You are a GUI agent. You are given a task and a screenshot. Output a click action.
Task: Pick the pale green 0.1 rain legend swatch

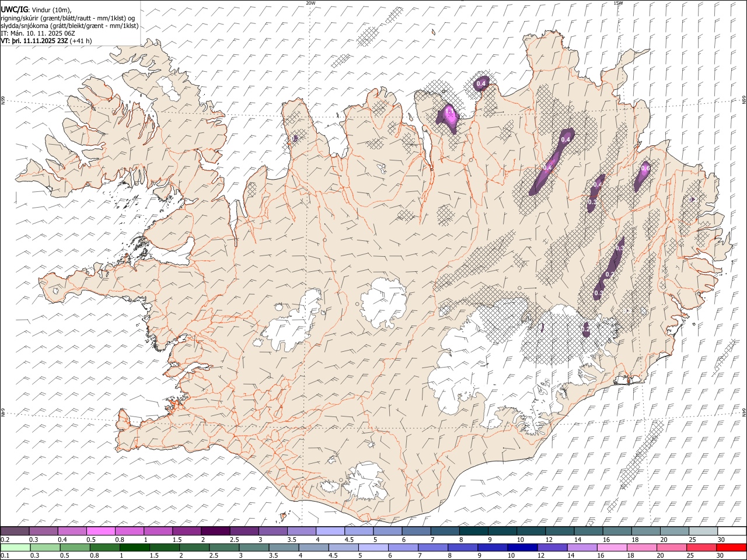[x=15, y=547]
